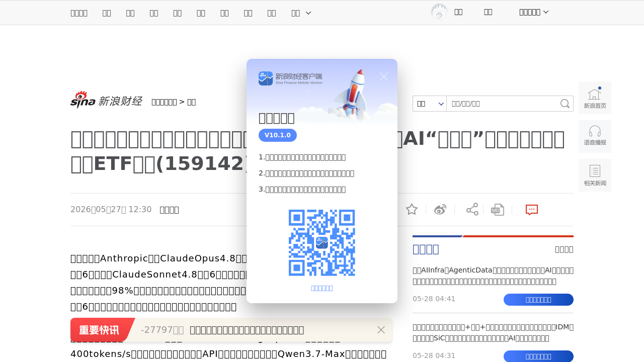The width and height of the screenshot is (644, 362).
Task: Click the 05-28 04:41 timestamp
Action: click(x=434, y=299)
